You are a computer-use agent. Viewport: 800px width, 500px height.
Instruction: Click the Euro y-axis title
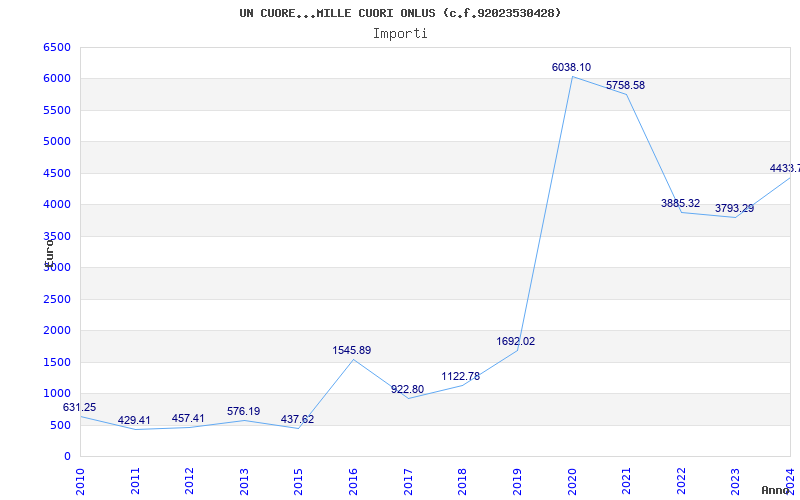pyautogui.click(x=49, y=252)
